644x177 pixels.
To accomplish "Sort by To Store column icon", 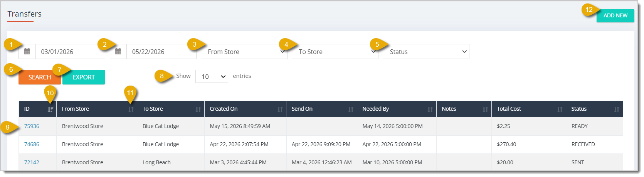I will [198, 110].
